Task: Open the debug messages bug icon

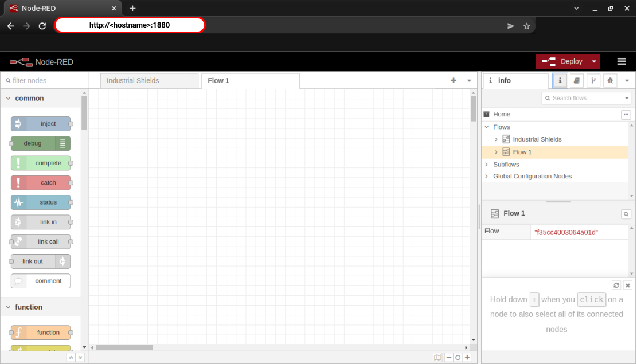Action: click(x=610, y=80)
